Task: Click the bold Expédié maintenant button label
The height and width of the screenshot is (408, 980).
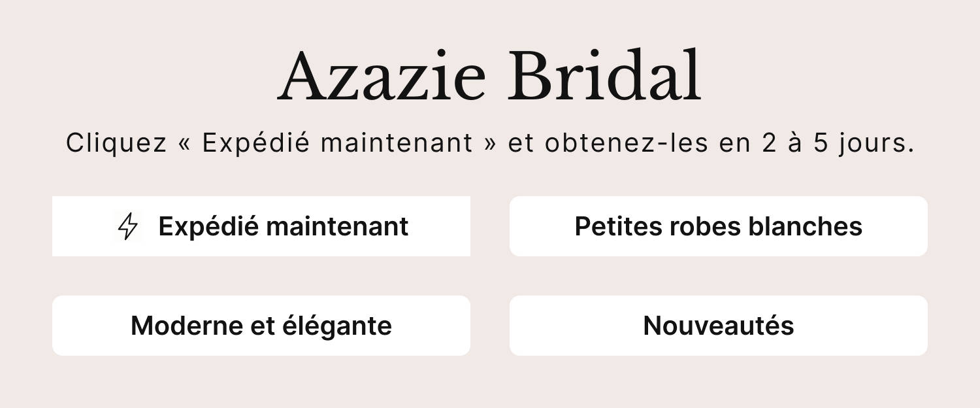Action: [x=283, y=226]
